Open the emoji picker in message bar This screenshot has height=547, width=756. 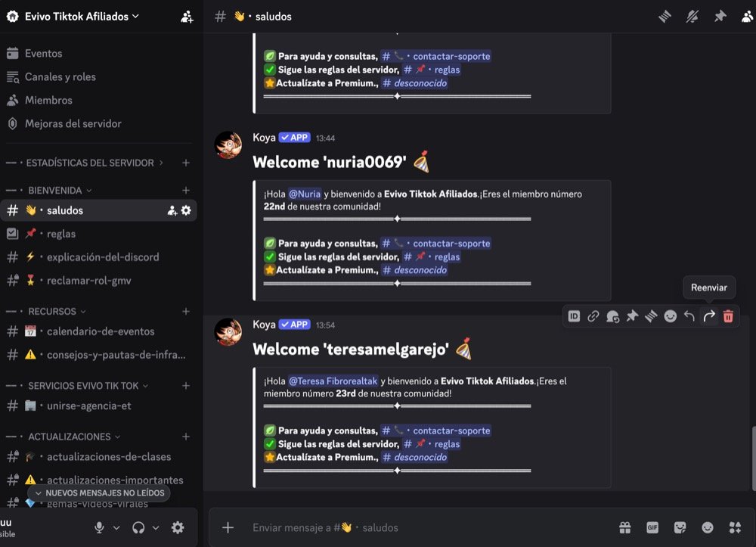[708, 527]
